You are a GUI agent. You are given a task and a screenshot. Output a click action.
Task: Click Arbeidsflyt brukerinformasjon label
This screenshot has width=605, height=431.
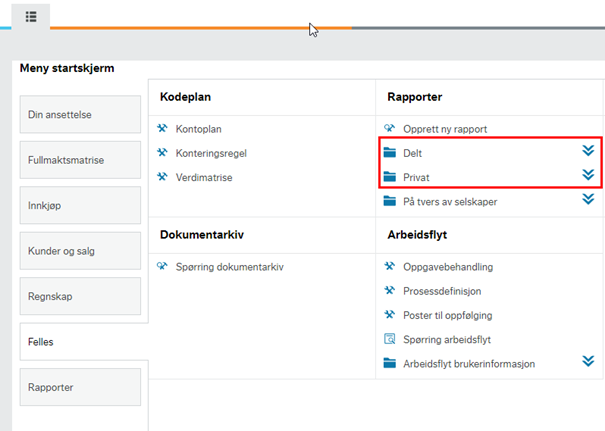[x=469, y=364]
